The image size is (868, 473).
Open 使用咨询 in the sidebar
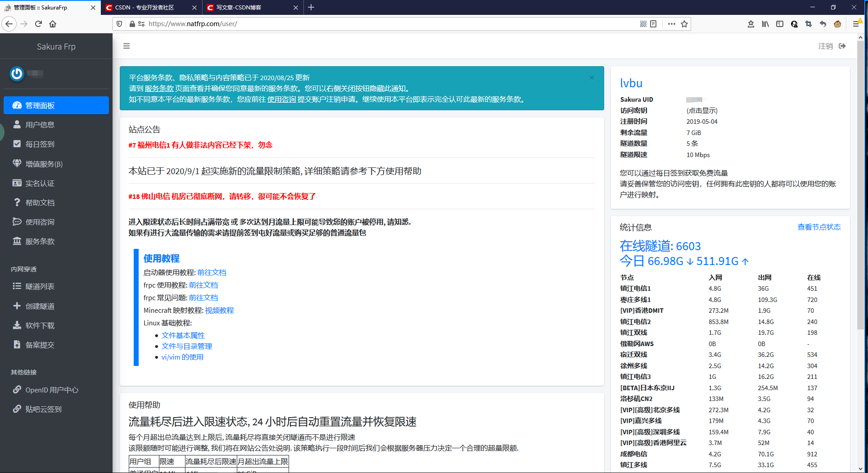point(41,221)
